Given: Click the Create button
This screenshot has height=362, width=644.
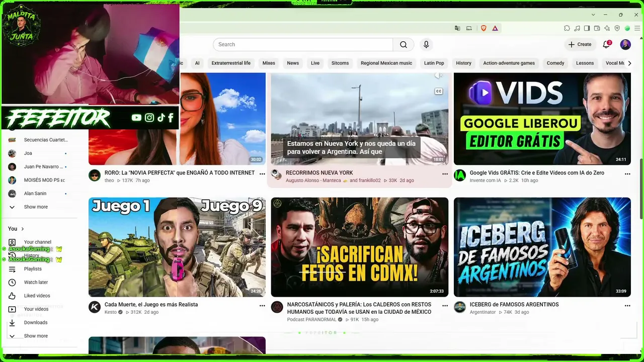Looking at the screenshot, I should pyautogui.click(x=580, y=45).
